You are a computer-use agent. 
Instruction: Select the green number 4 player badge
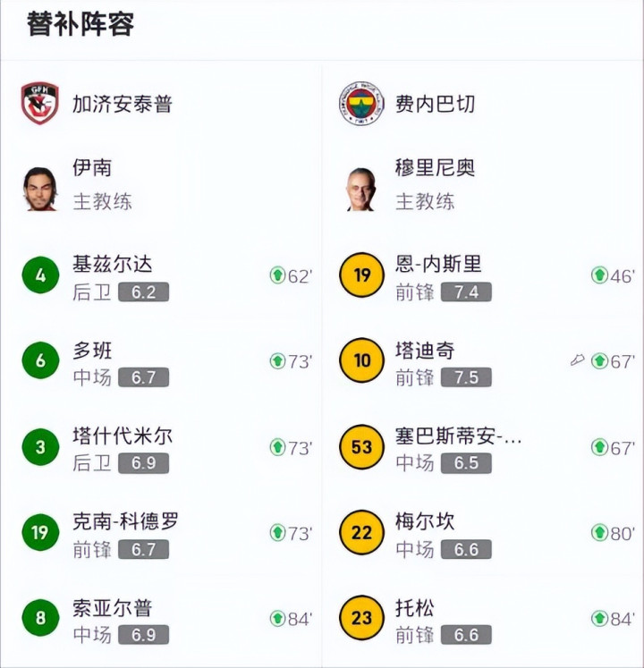[40, 275]
